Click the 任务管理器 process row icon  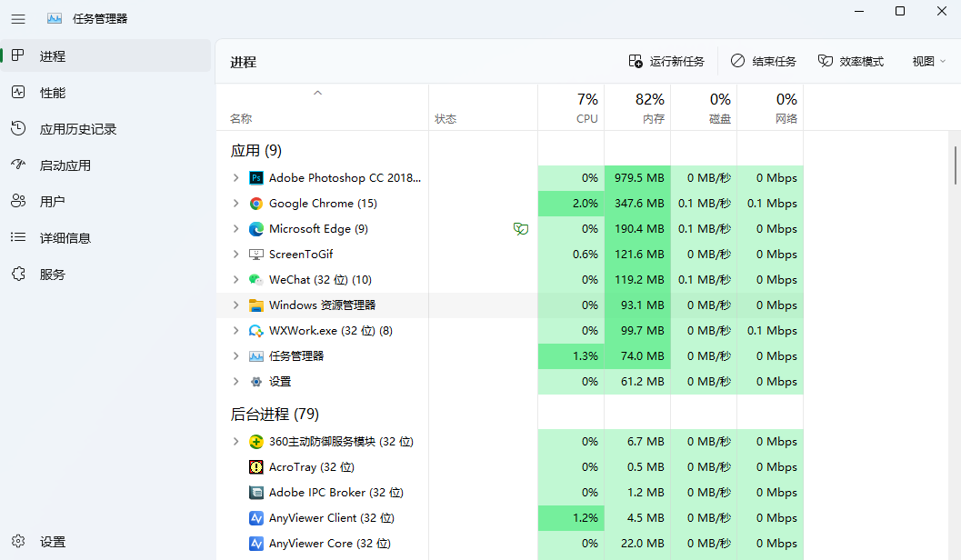256,356
